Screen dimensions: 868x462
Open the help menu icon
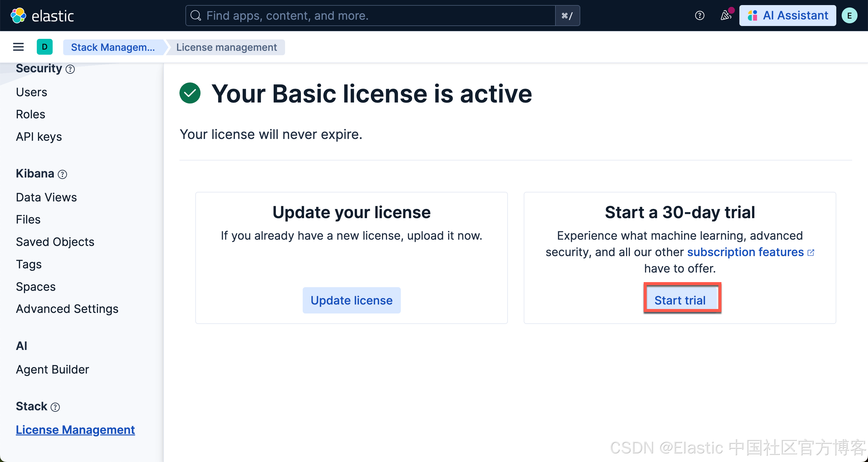click(x=700, y=16)
